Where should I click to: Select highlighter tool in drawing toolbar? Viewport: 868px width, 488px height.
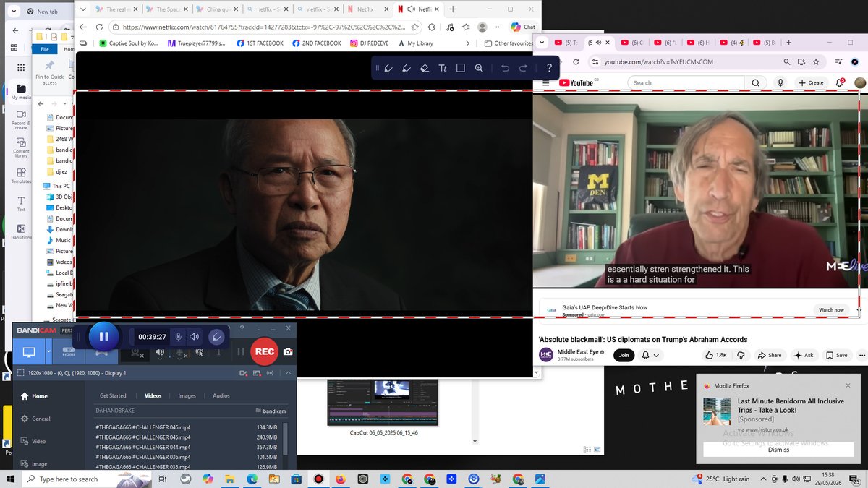407,68
